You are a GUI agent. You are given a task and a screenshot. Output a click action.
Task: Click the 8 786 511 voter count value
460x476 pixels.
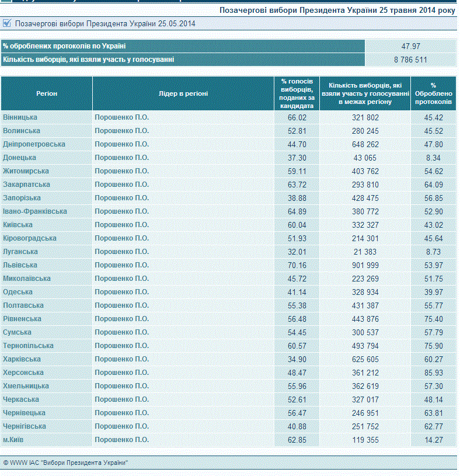[410, 60]
